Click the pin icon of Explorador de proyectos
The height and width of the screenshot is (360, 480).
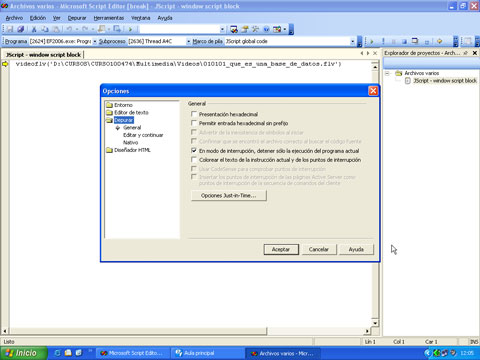click(466, 53)
